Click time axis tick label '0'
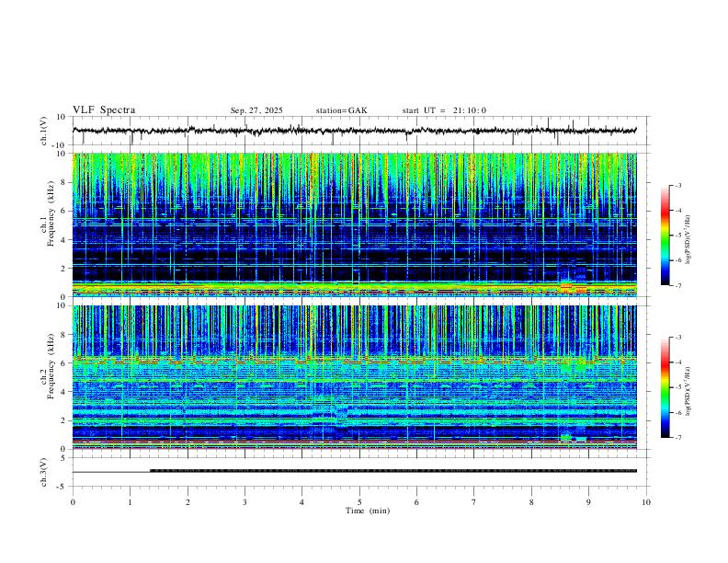The height and width of the screenshot is (563, 728). [x=73, y=502]
